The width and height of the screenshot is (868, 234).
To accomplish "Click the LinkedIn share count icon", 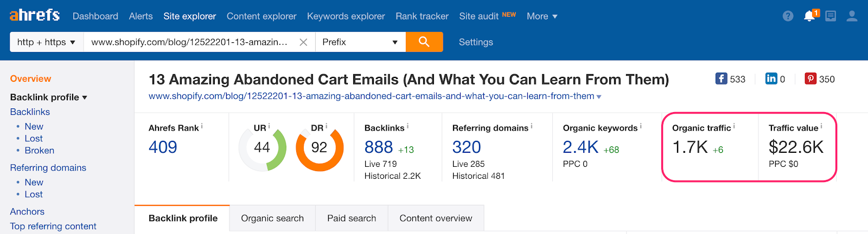I will (x=771, y=79).
